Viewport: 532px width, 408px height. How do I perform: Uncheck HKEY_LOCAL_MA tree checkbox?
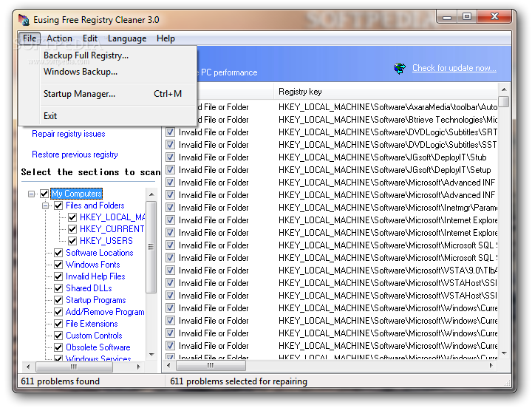coord(72,217)
